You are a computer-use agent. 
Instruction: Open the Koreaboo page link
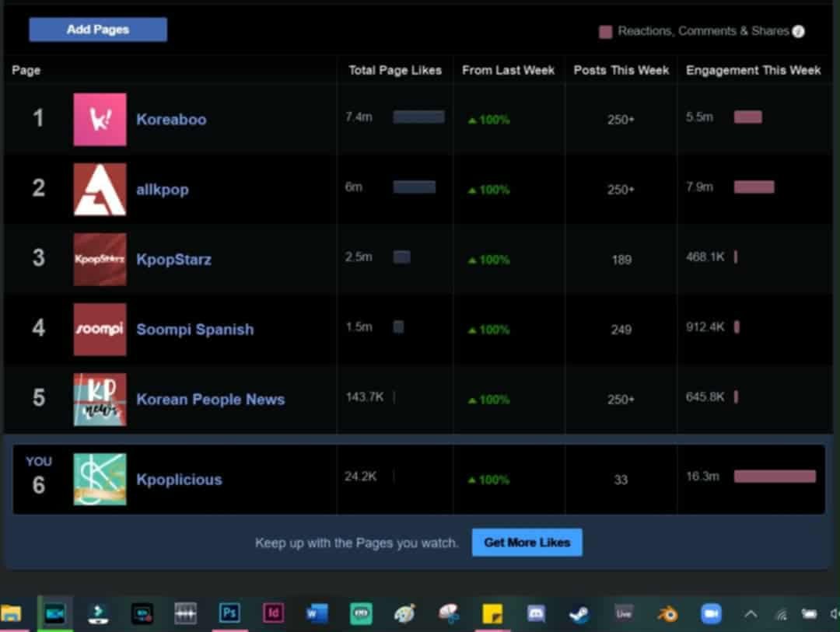pyautogui.click(x=171, y=120)
